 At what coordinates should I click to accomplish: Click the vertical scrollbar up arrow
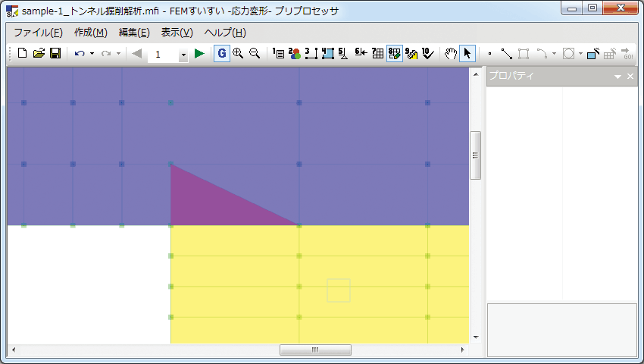pos(476,74)
